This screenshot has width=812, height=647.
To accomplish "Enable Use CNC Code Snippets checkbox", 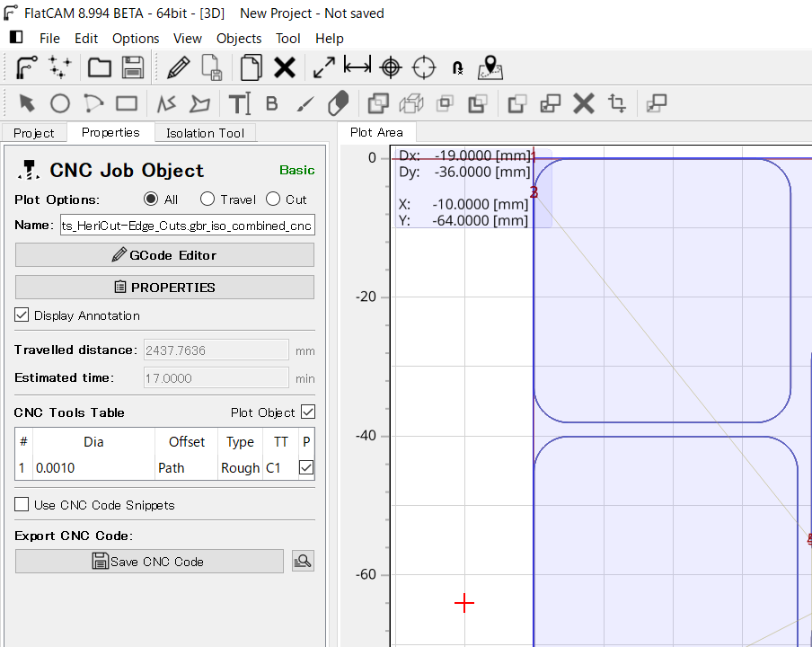I will 22,504.
